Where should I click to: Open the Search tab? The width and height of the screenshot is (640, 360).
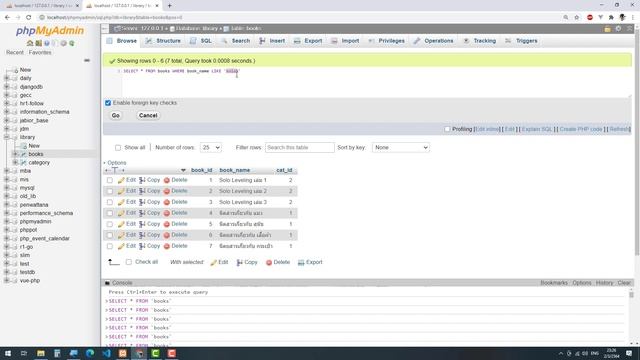coord(236,41)
